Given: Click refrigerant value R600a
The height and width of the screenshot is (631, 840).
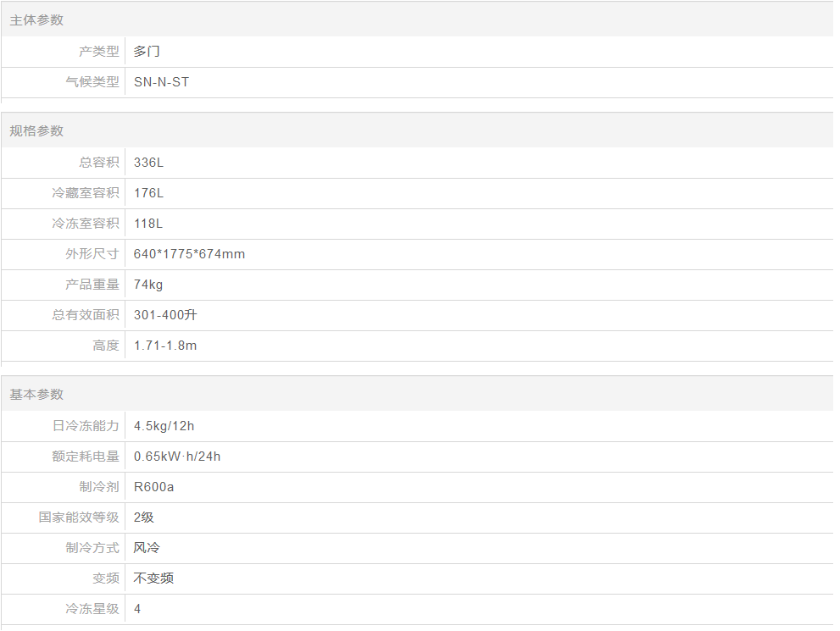Looking at the screenshot, I should [153, 487].
